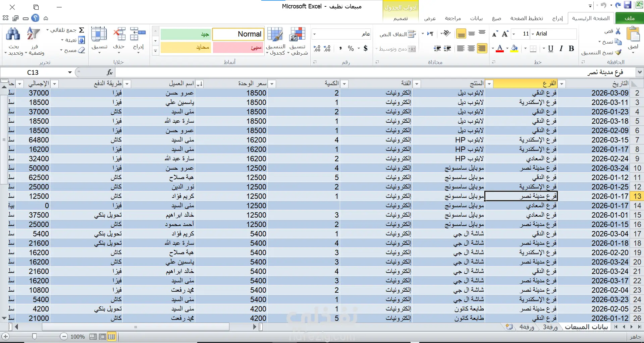Viewport: 644px width, 343px height.
Task: Switch to the بيانات (Data) ribbon tab
Action: (476, 18)
